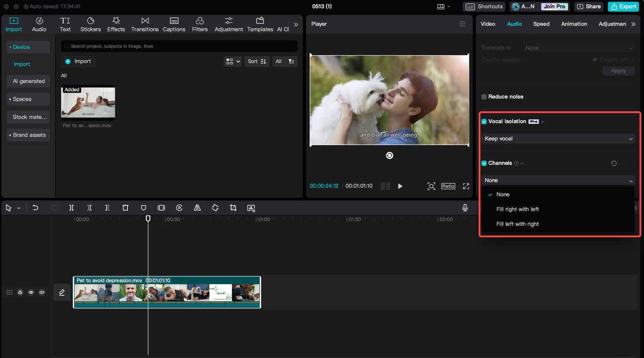Switch to the Animation inspector tab
This screenshot has width=644, height=358.
point(574,24)
